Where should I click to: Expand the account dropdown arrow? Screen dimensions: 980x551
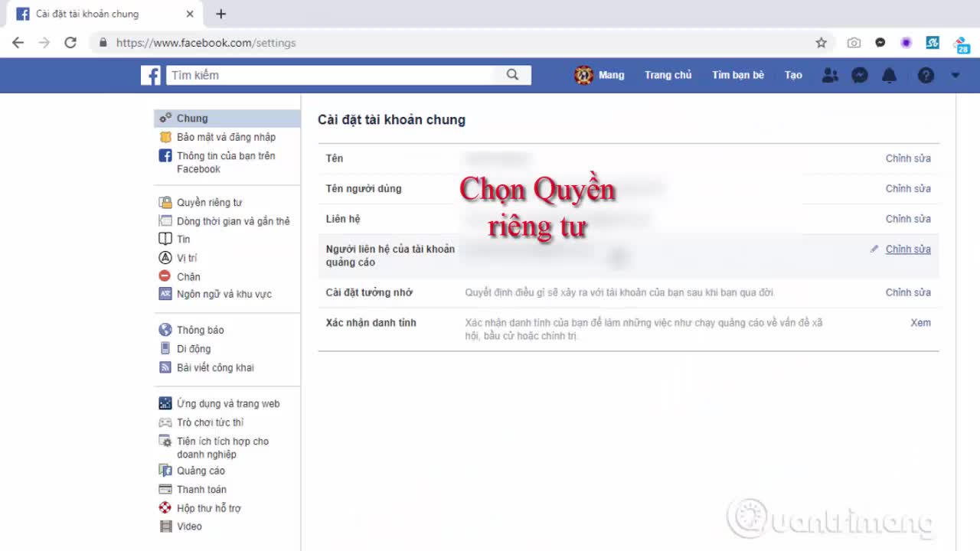click(x=955, y=75)
